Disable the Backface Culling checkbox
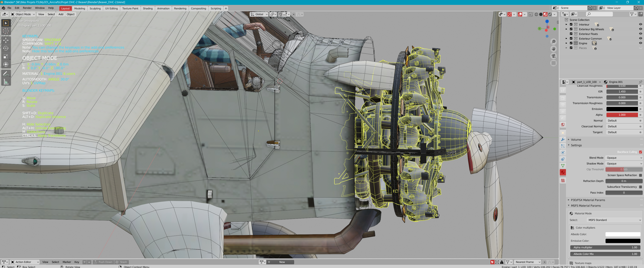Image resolution: width=644 pixels, height=268 pixels. point(640,152)
